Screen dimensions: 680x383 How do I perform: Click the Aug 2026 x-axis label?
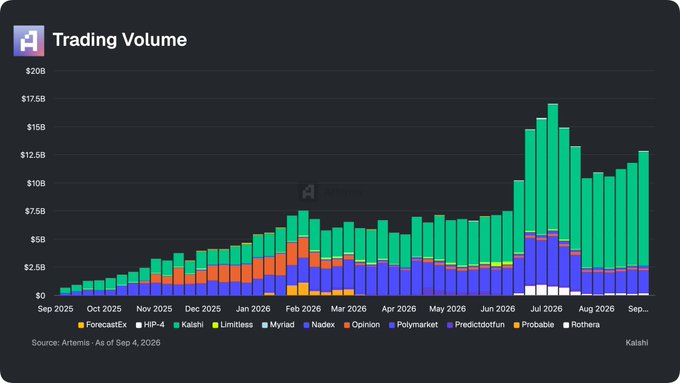pos(596,309)
